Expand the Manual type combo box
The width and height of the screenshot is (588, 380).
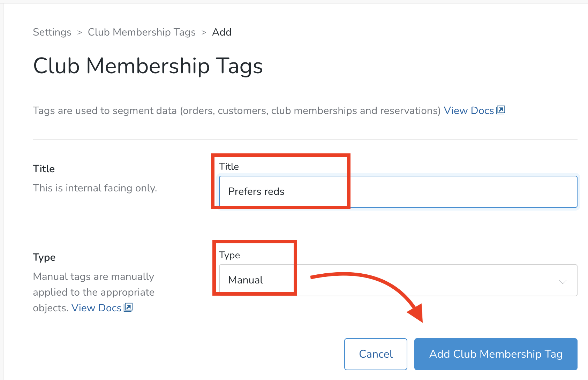coord(398,280)
